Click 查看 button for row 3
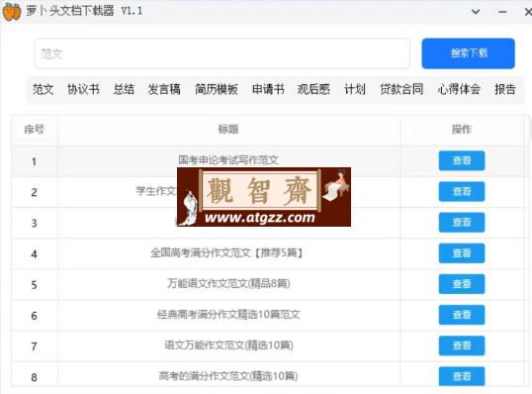The width and height of the screenshot is (532, 394). [x=462, y=223]
